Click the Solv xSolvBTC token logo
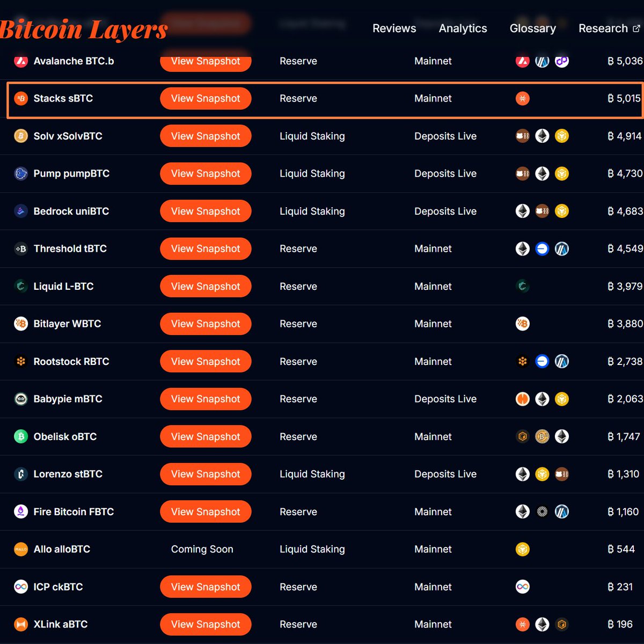Viewport: 644px width, 644px height. pyautogui.click(x=21, y=136)
